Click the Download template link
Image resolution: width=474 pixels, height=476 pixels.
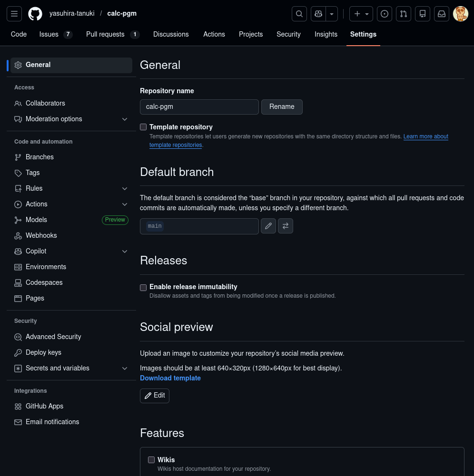click(x=170, y=378)
